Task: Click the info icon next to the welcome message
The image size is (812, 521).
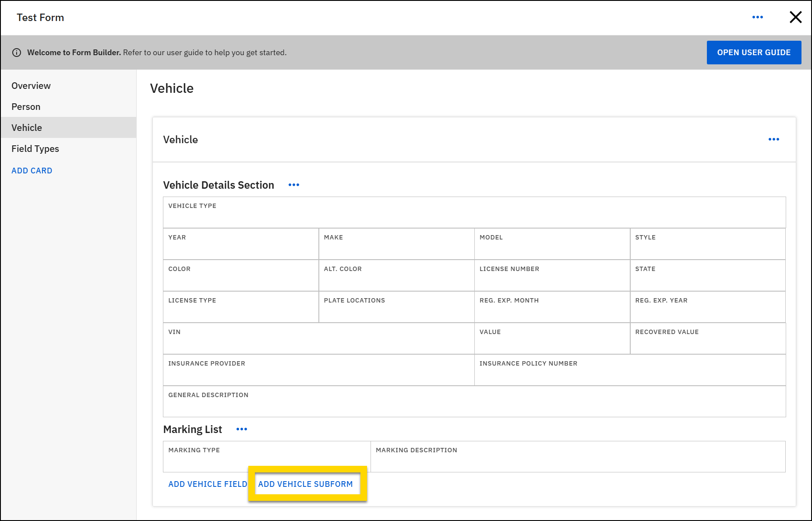Action: coord(17,53)
